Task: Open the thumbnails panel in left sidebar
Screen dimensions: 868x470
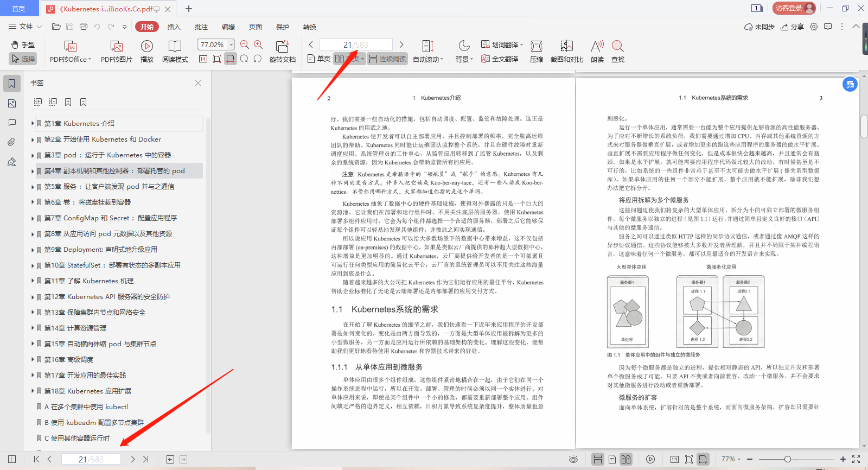Action: pyautogui.click(x=12, y=103)
